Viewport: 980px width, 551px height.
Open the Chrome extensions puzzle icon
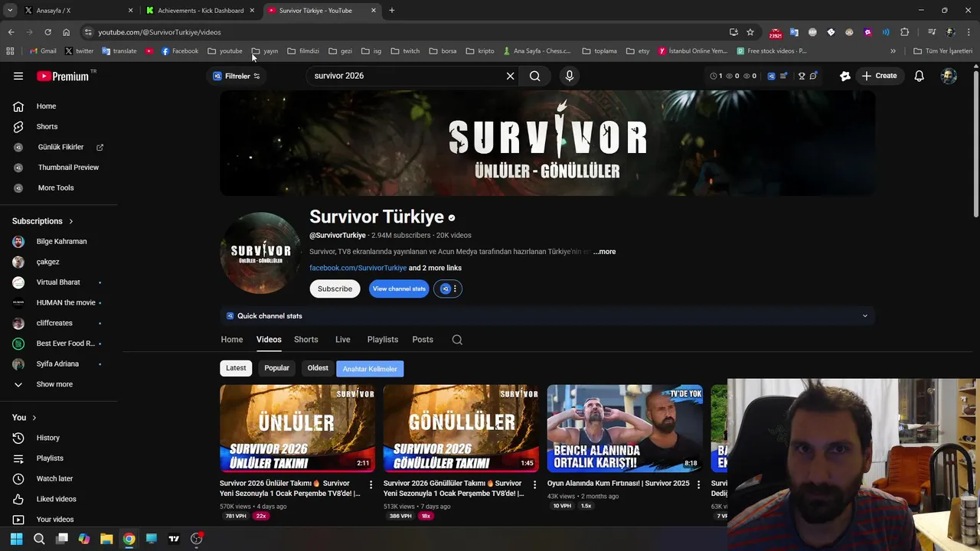click(904, 32)
